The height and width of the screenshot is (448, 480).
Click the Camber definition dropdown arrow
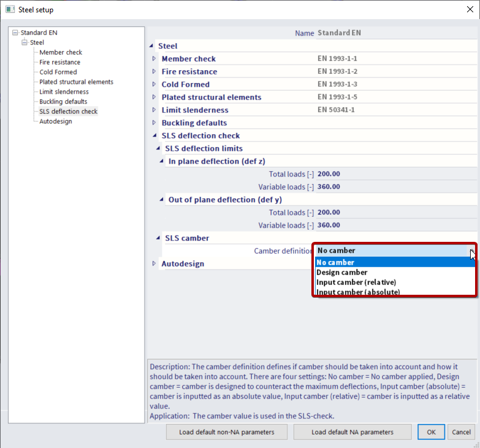click(x=471, y=251)
